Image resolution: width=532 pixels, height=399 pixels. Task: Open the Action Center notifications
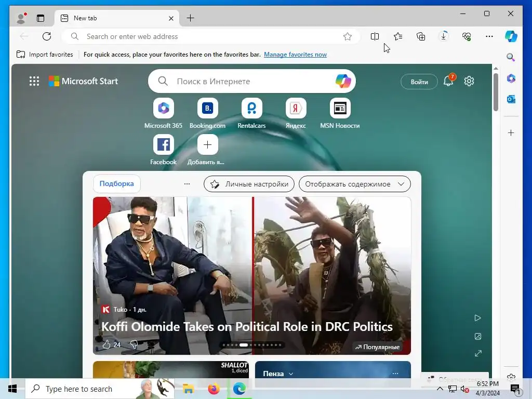click(x=515, y=389)
